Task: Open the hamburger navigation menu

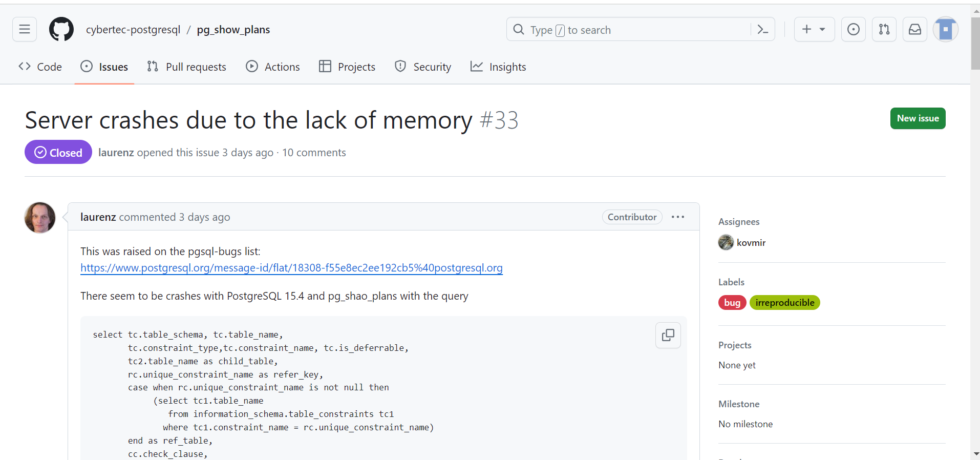Action: click(x=25, y=30)
